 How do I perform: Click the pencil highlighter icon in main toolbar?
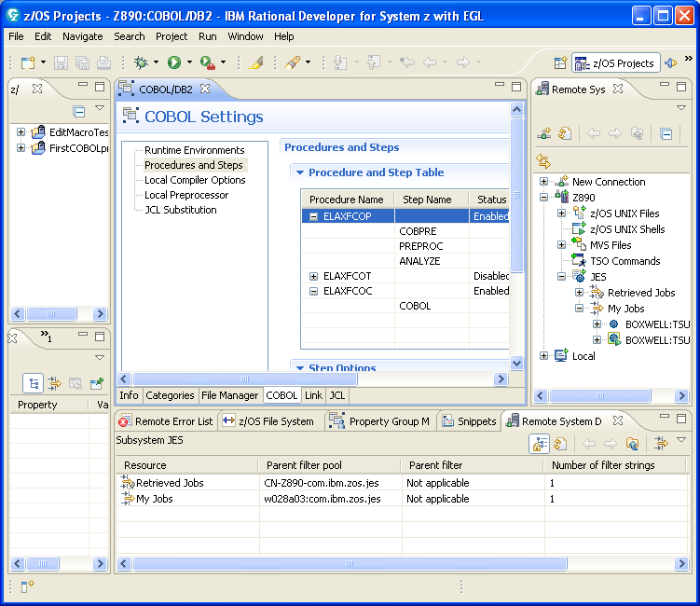pyautogui.click(x=257, y=62)
